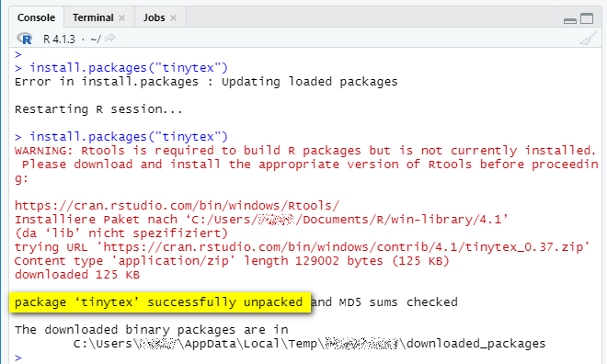Open the Jobs tab

click(155, 17)
